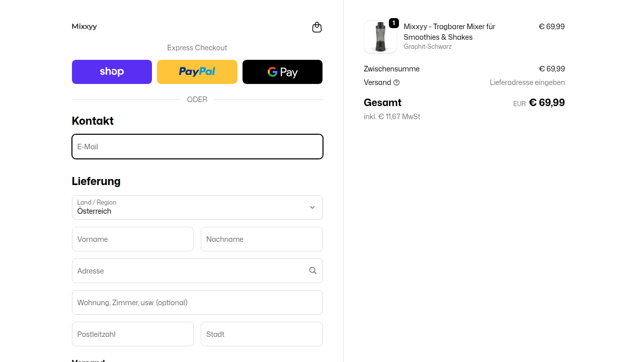Open the Land / Region dropdown

tap(197, 207)
